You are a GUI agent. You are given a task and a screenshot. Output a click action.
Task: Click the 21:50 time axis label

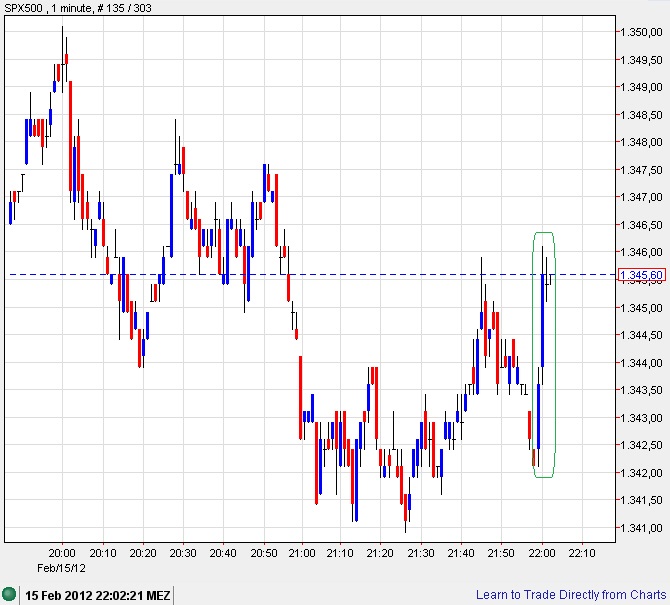(x=501, y=553)
